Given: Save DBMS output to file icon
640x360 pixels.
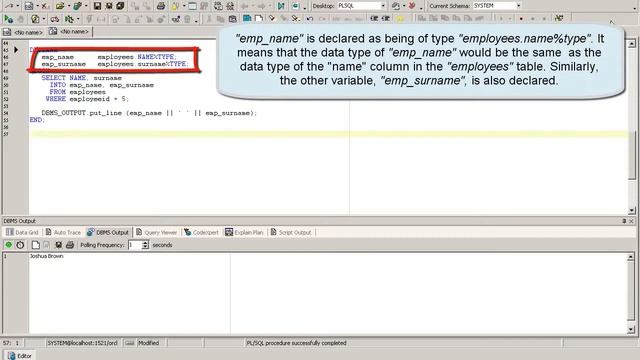Looking at the screenshot, I should pyautogui.click(x=58, y=245).
